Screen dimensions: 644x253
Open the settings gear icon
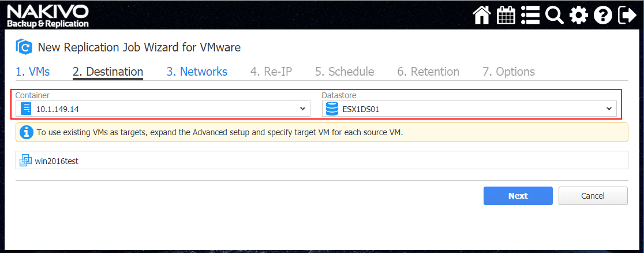click(578, 16)
